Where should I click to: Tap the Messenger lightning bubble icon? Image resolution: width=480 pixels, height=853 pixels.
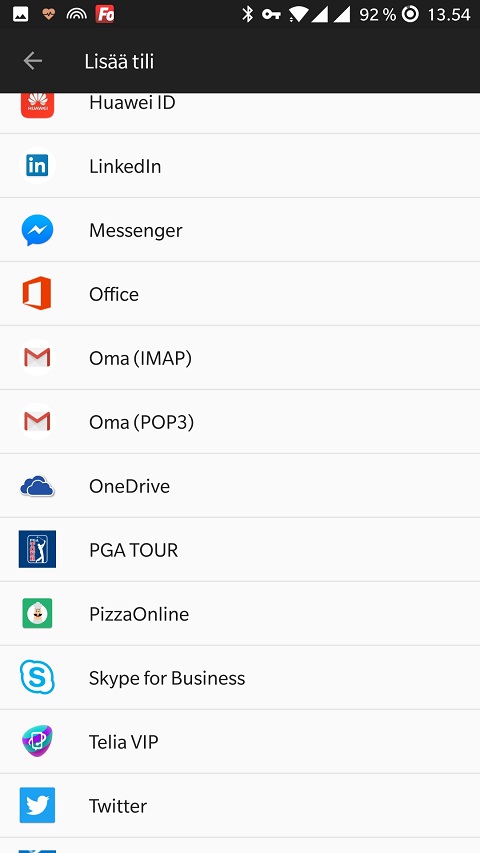coord(37,230)
